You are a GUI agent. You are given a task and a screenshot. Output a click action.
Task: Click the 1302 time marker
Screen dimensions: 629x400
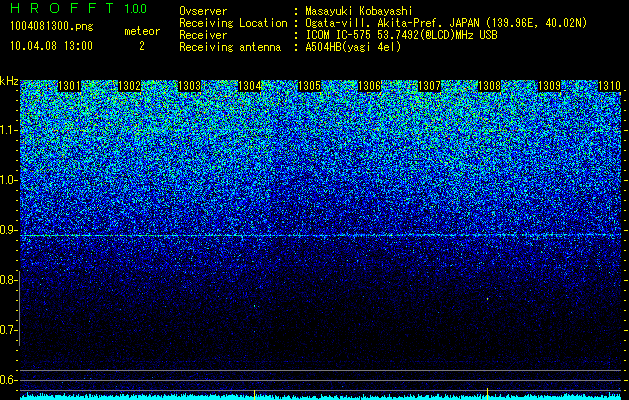(130, 86)
